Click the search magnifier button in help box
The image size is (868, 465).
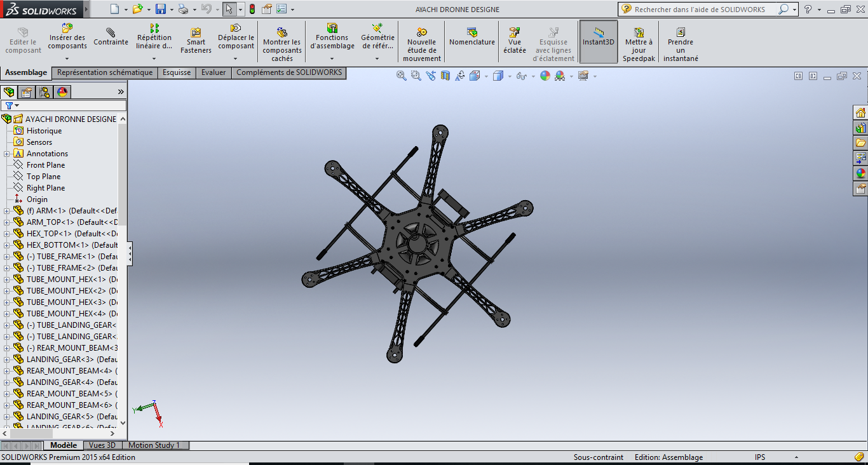(784, 9)
